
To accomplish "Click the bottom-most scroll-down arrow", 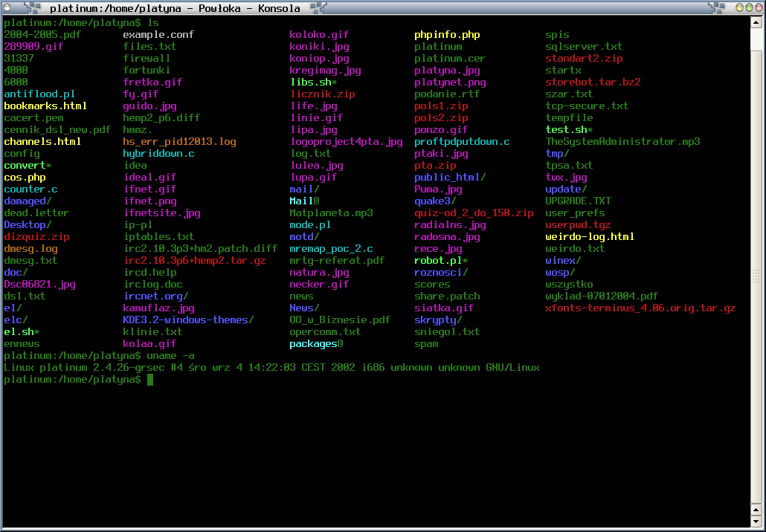I will click(756, 522).
